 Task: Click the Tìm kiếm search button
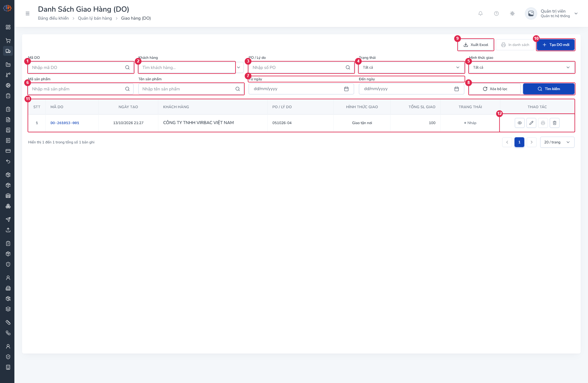pyautogui.click(x=548, y=89)
